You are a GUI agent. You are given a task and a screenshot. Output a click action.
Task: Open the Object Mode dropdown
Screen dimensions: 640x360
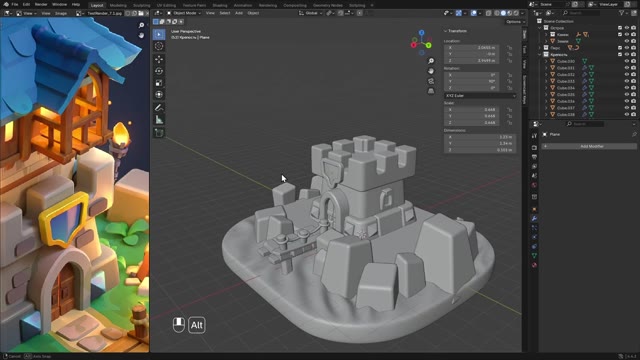coord(184,13)
